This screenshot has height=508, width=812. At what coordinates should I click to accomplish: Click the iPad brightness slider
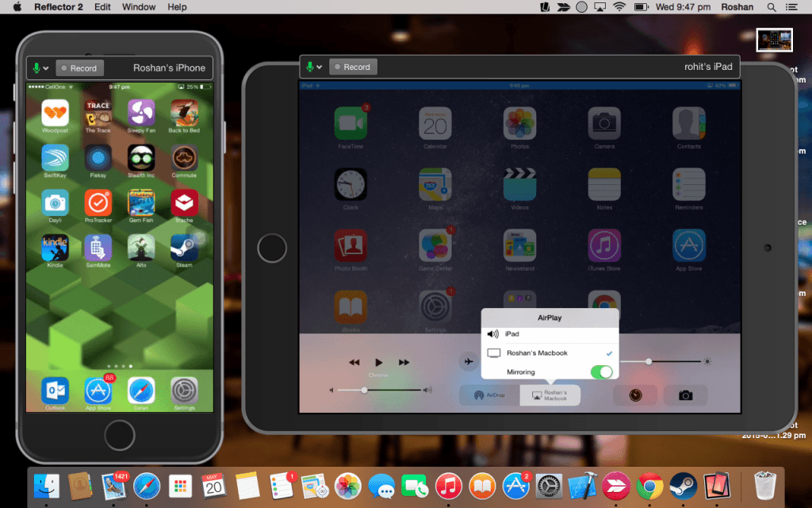(649, 361)
